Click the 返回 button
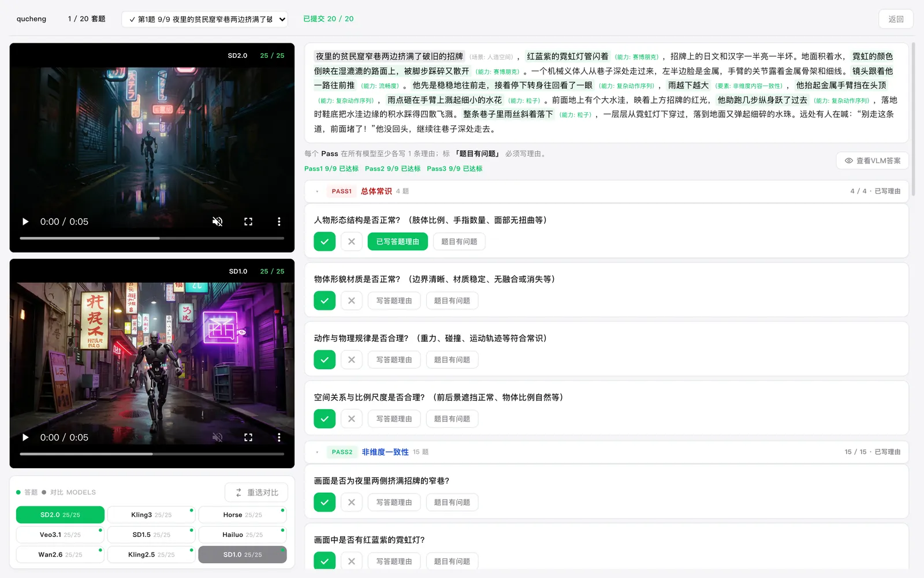Viewport: 924px width, 578px height. 896,19
